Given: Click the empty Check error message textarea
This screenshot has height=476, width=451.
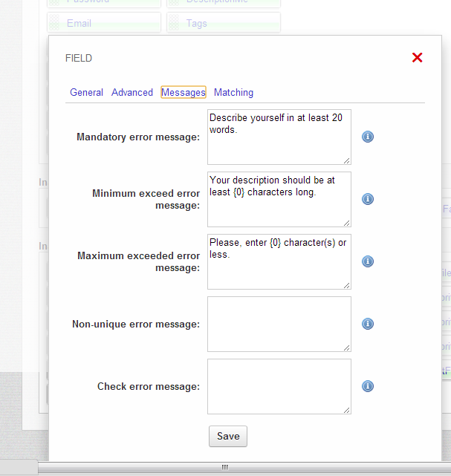Looking at the screenshot, I should (279, 386).
